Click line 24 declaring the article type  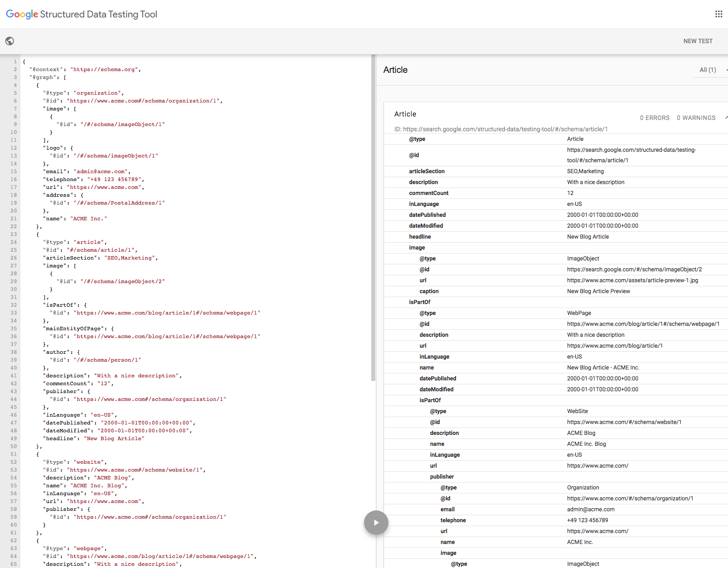(74, 242)
